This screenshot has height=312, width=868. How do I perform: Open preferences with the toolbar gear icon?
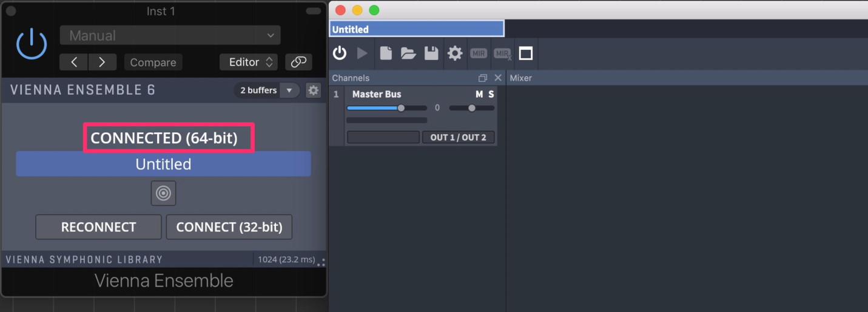click(455, 53)
